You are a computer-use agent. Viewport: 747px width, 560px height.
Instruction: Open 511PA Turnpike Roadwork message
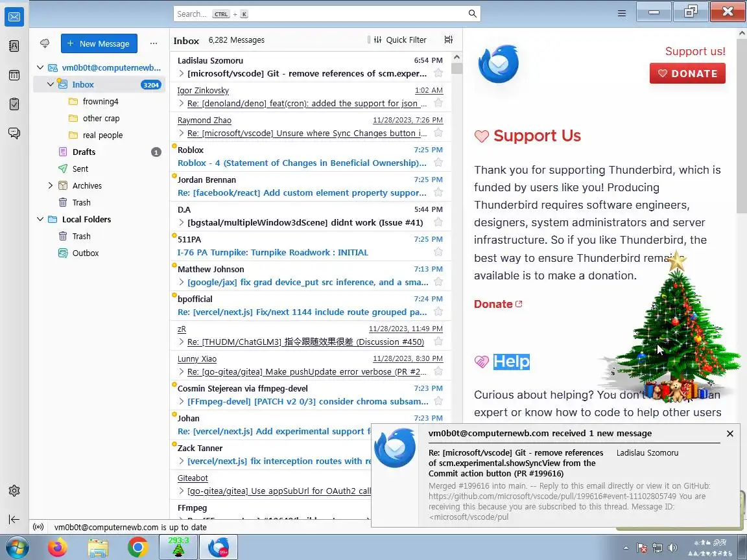310,246
